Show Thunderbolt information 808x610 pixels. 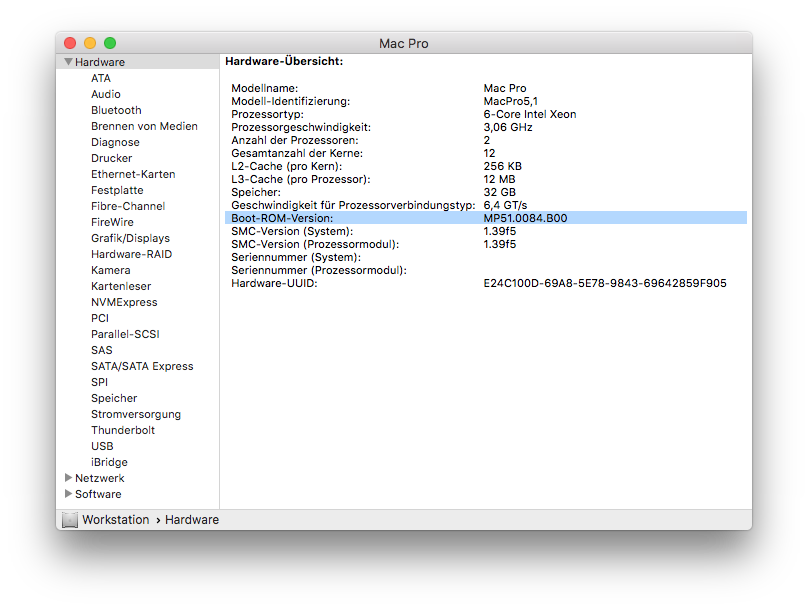tap(123, 430)
